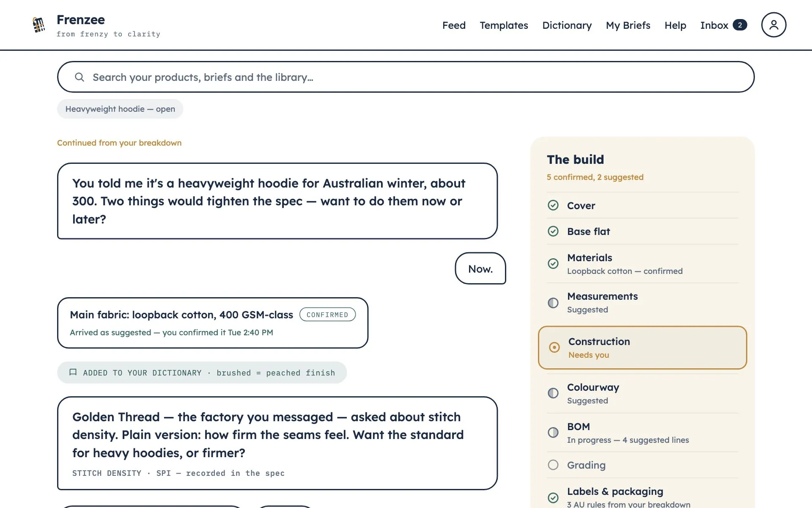The image size is (812, 508).
Task: Open the Heavyweight hoodie — open chip
Action: [120, 109]
